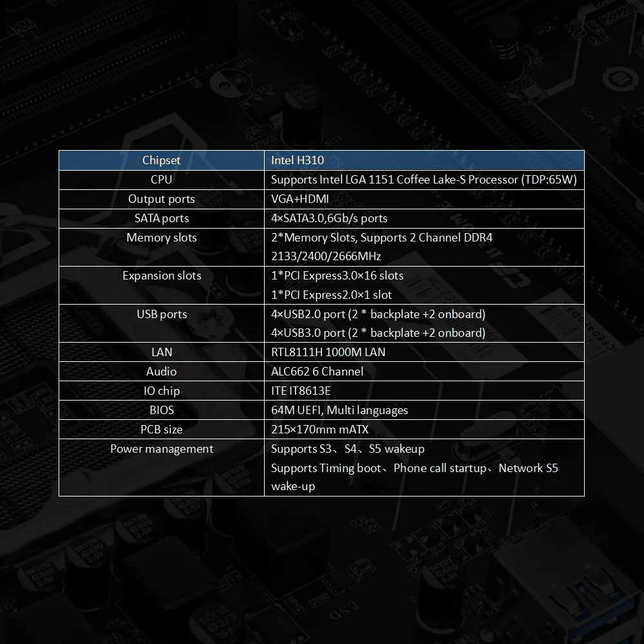Select '1*PCI Express3.0×16 slots' line
This screenshot has width=644, height=644.
[x=337, y=276]
